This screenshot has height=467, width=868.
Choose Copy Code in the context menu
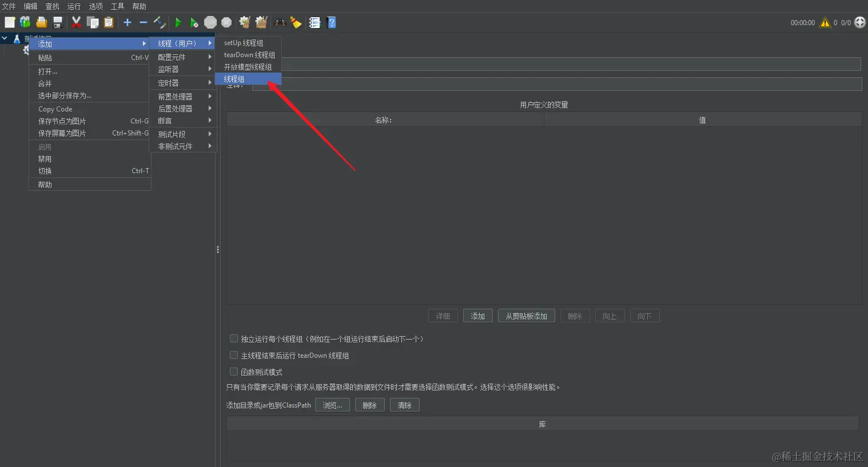(90, 109)
